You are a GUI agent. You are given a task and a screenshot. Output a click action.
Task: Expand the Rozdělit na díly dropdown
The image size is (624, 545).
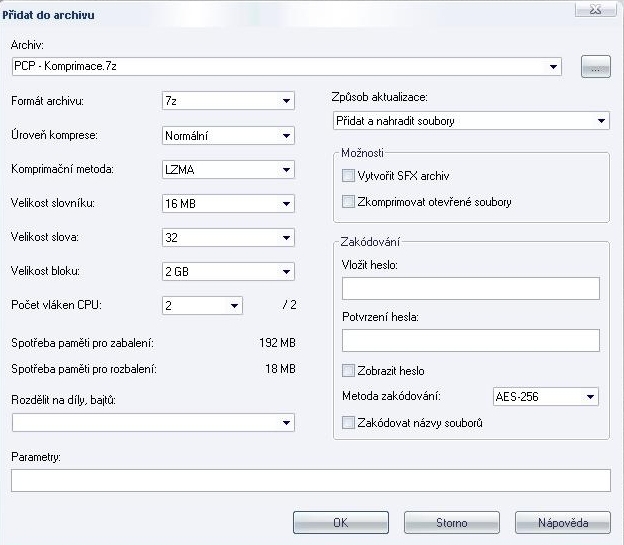tap(153, 422)
